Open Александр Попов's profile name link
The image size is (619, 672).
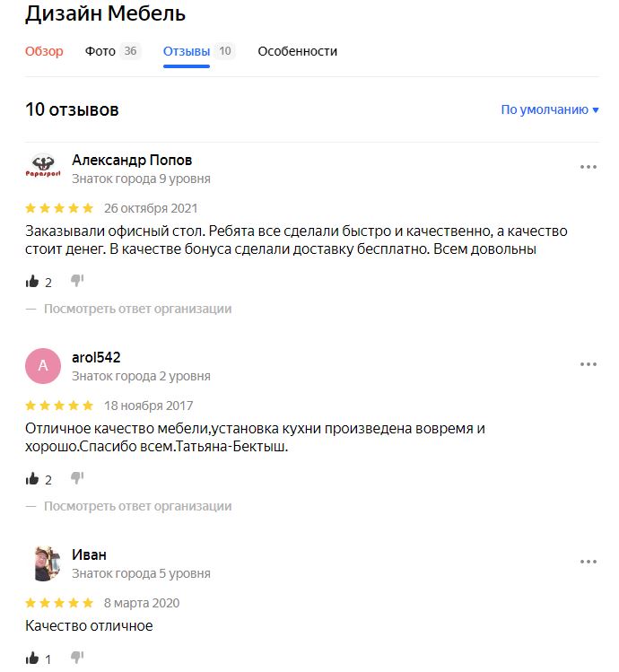pyautogui.click(x=132, y=160)
